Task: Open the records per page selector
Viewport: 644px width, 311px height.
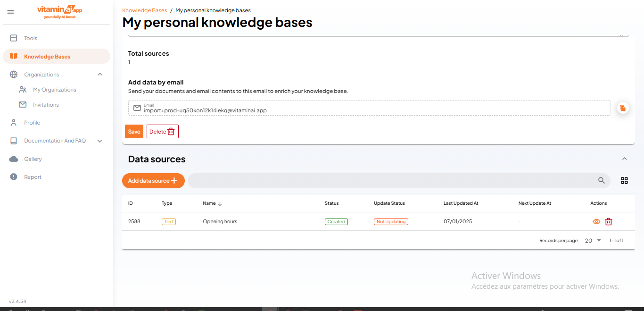Action: click(593, 240)
